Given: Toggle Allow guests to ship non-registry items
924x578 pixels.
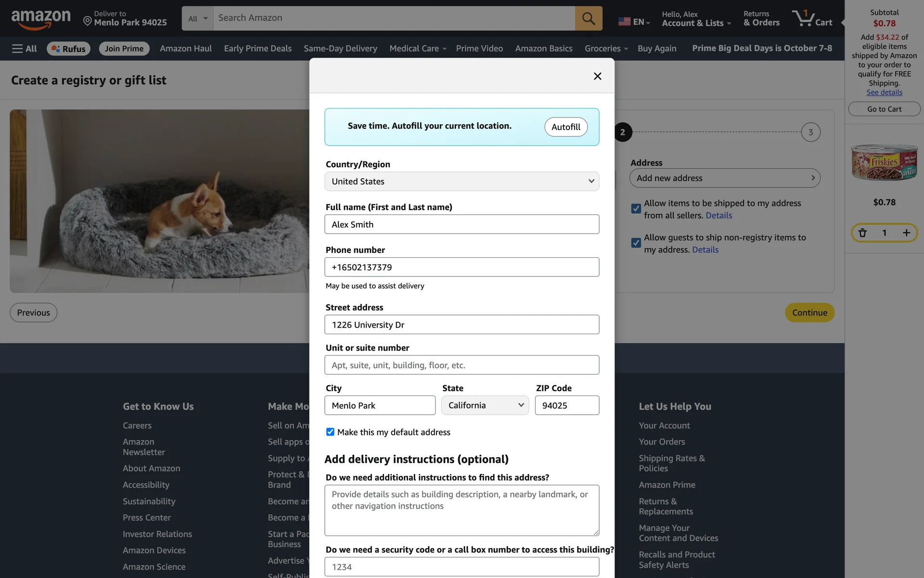Looking at the screenshot, I should [636, 243].
